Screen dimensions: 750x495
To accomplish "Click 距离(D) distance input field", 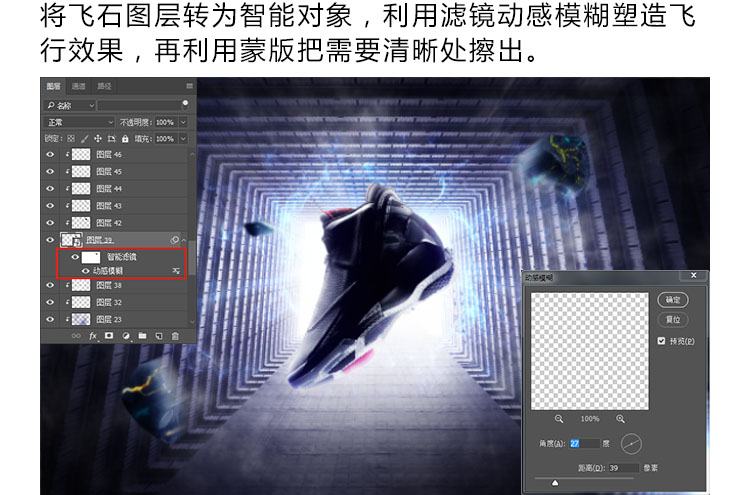I will click(x=623, y=468).
